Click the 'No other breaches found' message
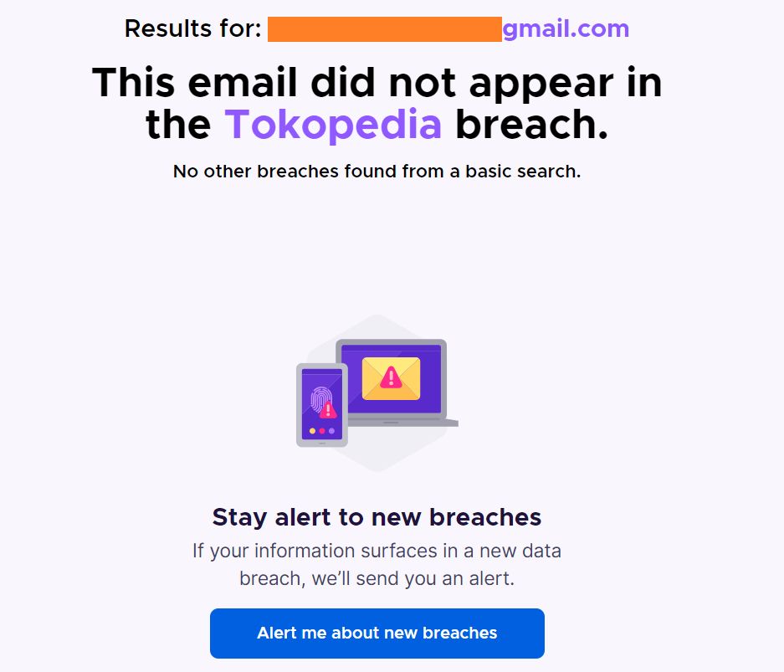The height and width of the screenshot is (672, 784). click(377, 172)
